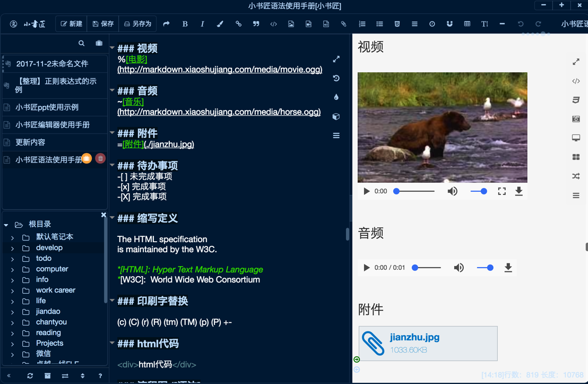Toggle video fullscreen mode
This screenshot has width=588, height=384.
[x=501, y=191]
